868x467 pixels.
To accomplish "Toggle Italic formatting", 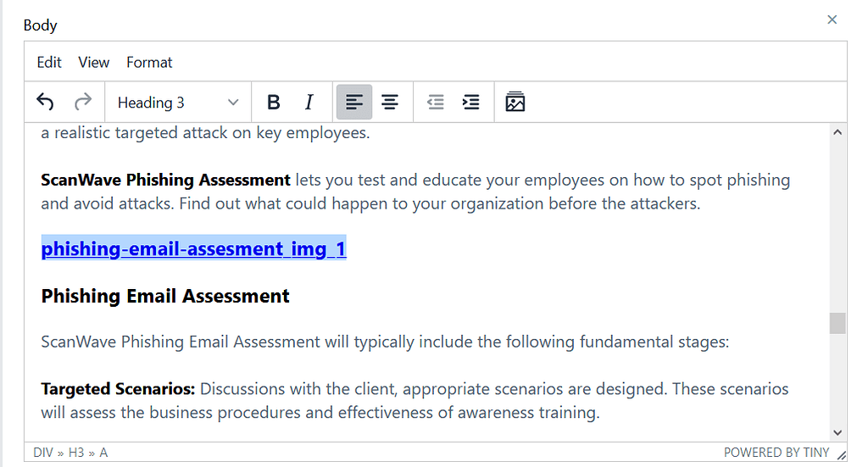I will [x=309, y=103].
